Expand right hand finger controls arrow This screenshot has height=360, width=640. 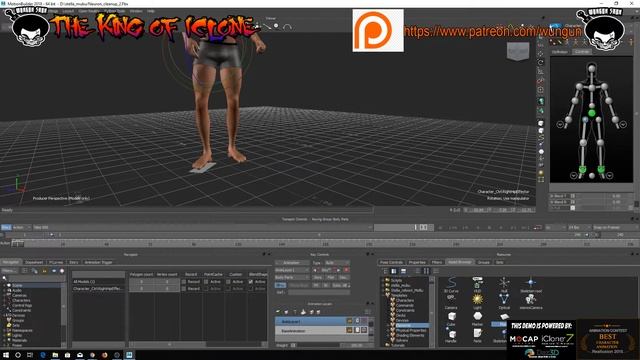(560, 124)
